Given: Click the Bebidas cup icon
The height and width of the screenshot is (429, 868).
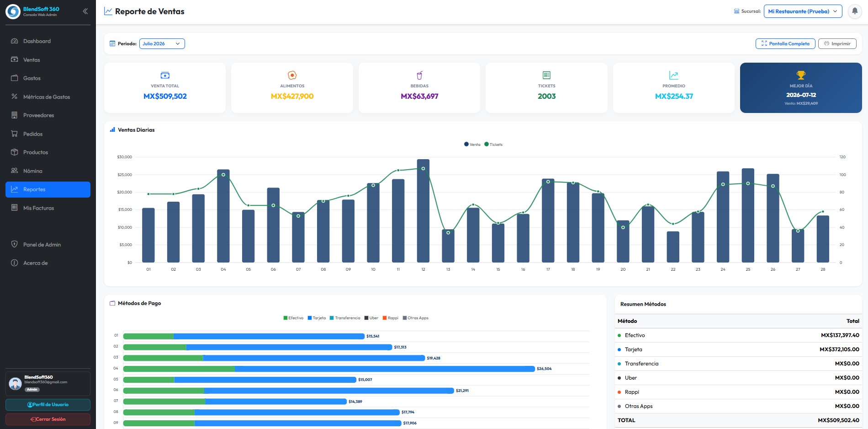Looking at the screenshot, I should (x=419, y=75).
